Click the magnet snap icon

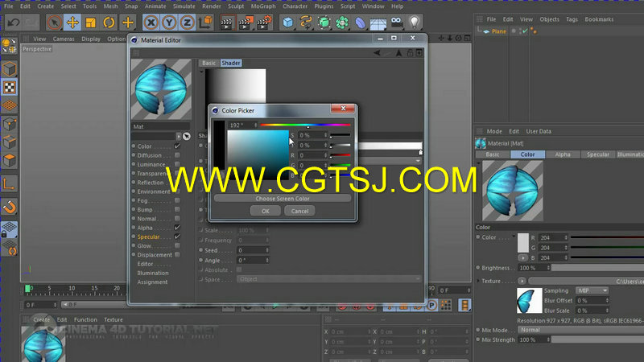(9, 208)
